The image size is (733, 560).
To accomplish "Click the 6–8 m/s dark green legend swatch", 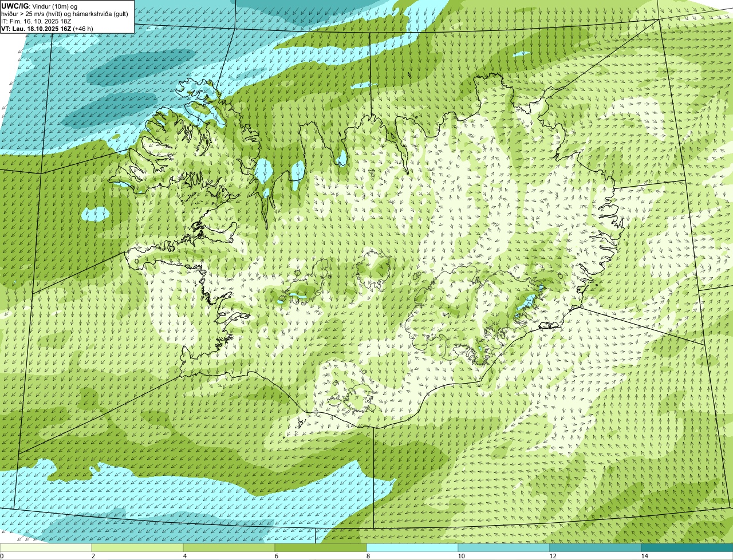I will [321, 547].
